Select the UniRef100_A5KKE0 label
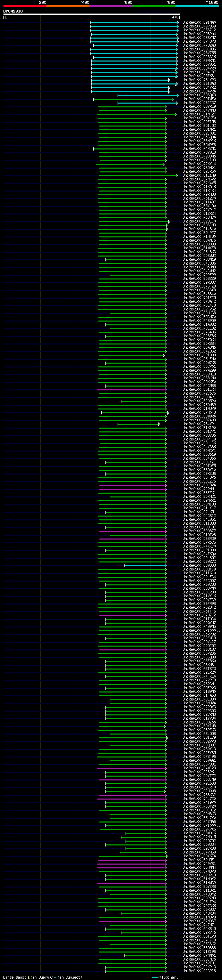 point(199,382)
